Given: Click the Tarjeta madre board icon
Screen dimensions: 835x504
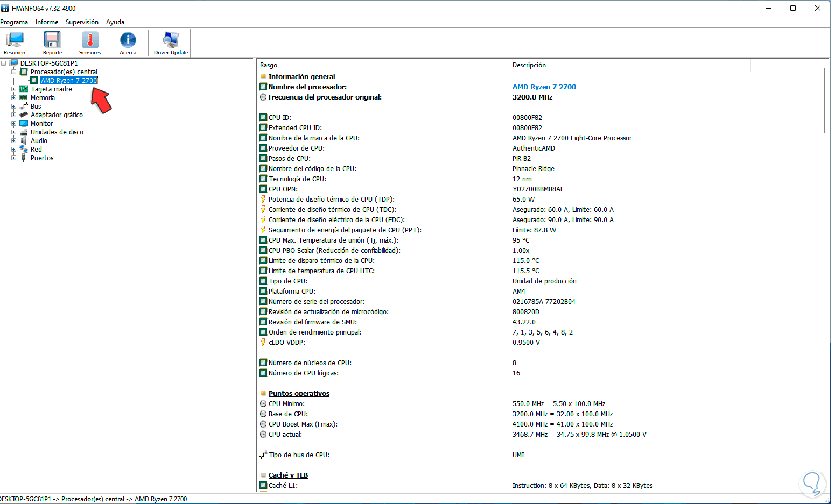Looking at the screenshot, I should pyautogui.click(x=24, y=89).
